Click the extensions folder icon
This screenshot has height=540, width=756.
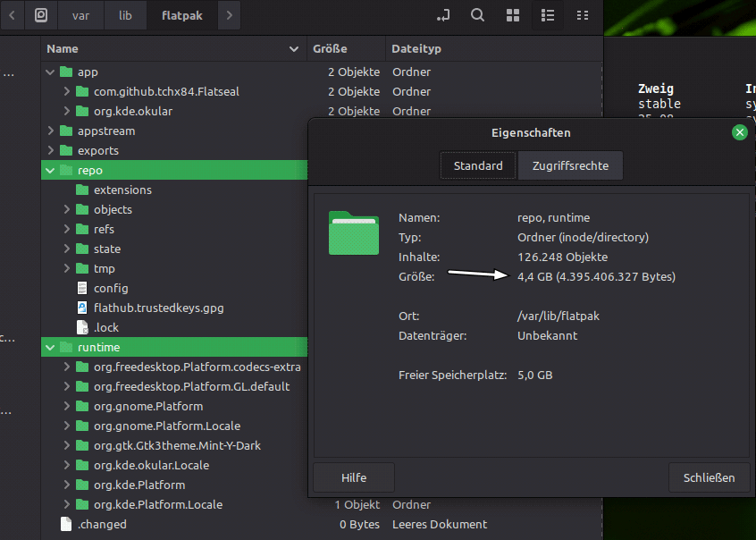[x=82, y=190]
